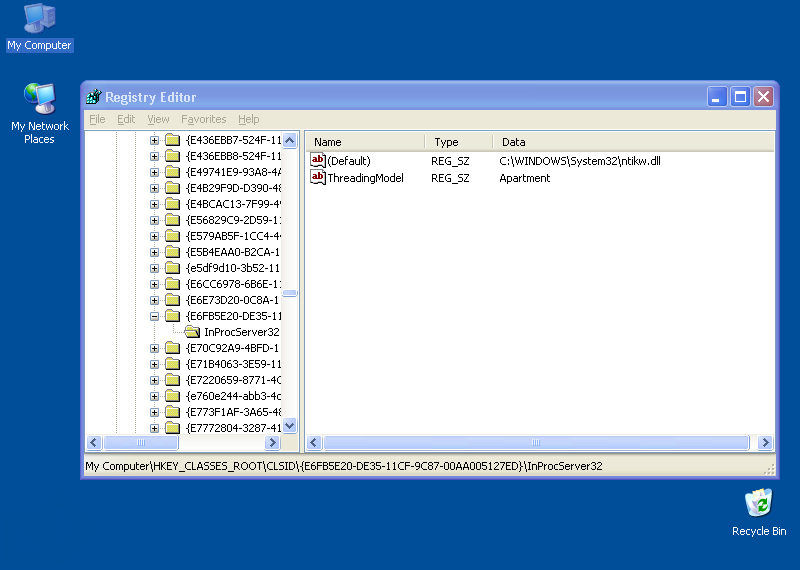Select the InProcServer32 subkey label
Image resolution: width=800 pixels, height=570 pixels.
241,332
